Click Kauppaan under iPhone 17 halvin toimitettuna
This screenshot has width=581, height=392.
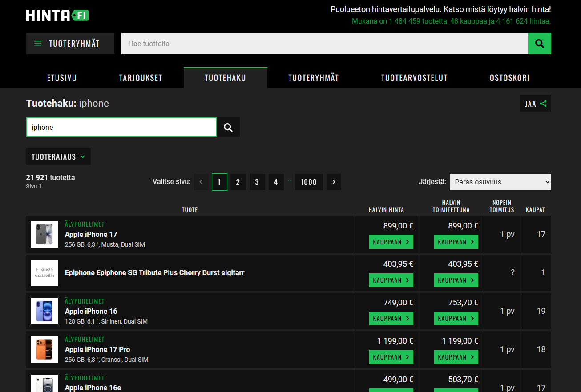456,242
